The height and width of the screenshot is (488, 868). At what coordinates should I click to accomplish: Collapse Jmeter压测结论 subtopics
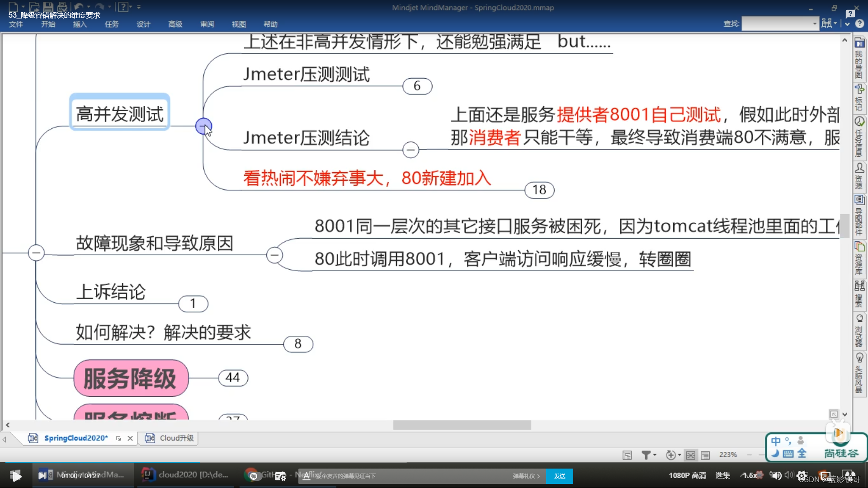[x=410, y=150]
